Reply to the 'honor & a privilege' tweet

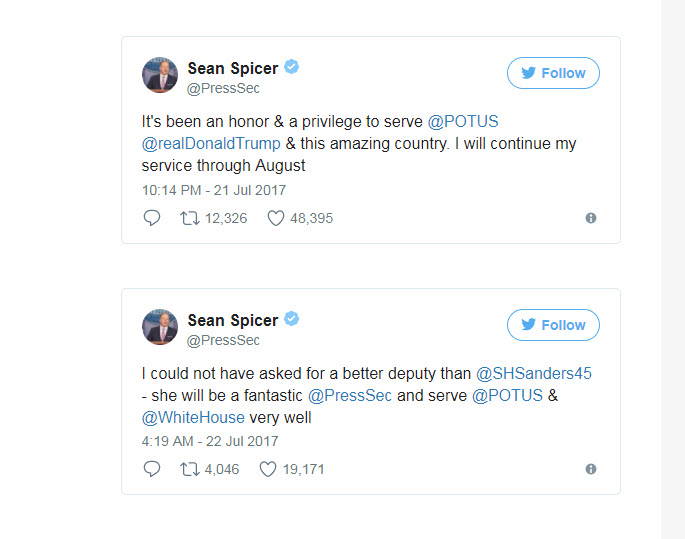point(152,218)
